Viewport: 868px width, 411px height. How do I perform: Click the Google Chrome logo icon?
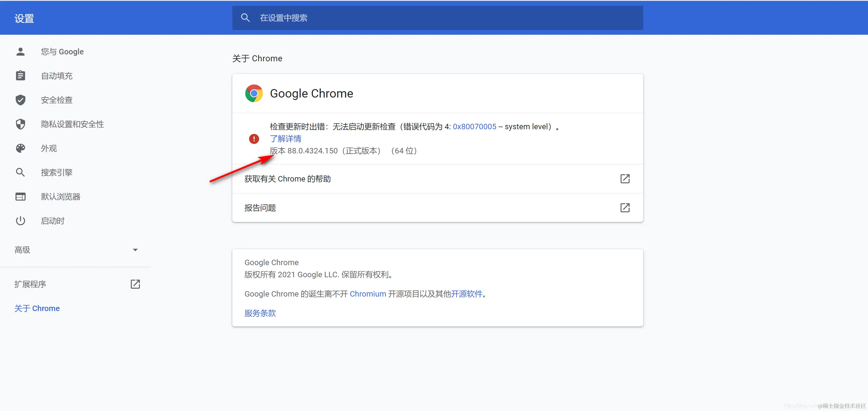click(x=254, y=93)
